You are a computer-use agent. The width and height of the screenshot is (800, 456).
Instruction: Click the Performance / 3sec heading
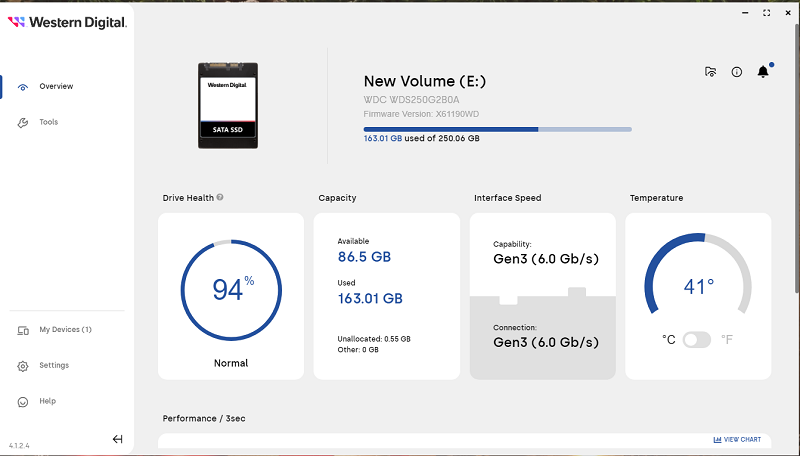[204, 418]
